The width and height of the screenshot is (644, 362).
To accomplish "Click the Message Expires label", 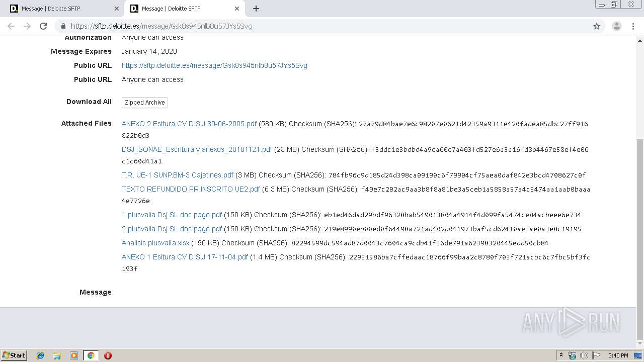I will [81, 51].
